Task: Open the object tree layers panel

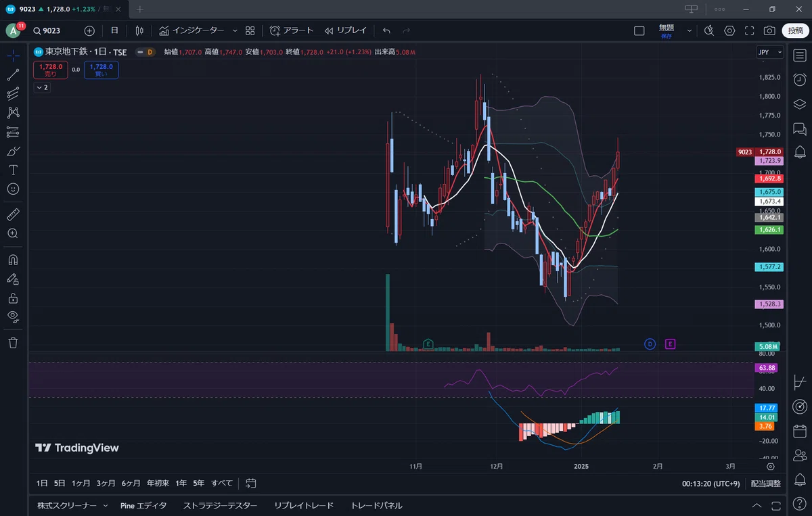Action: point(800,104)
